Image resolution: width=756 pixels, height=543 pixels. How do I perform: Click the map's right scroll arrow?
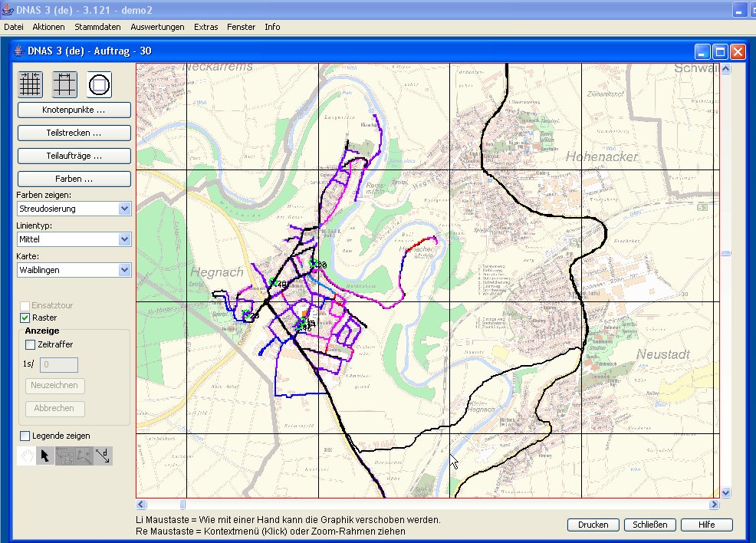714,505
